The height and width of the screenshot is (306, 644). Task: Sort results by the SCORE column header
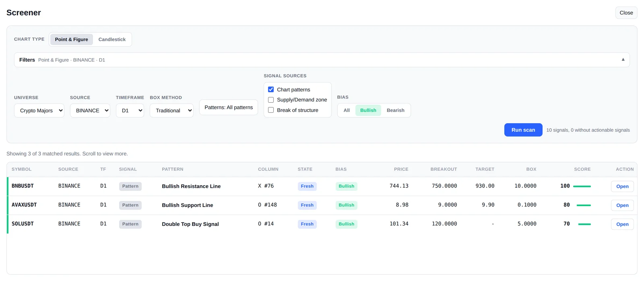click(x=582, y=170)
